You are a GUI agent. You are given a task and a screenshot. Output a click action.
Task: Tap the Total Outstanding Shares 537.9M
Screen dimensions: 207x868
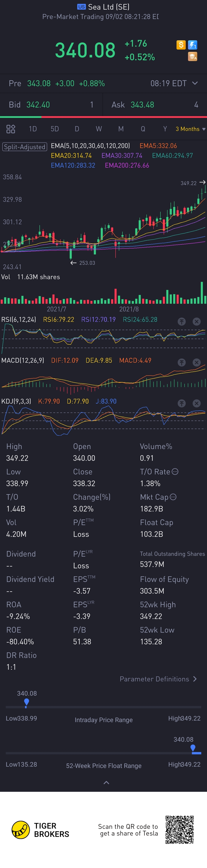152,564
